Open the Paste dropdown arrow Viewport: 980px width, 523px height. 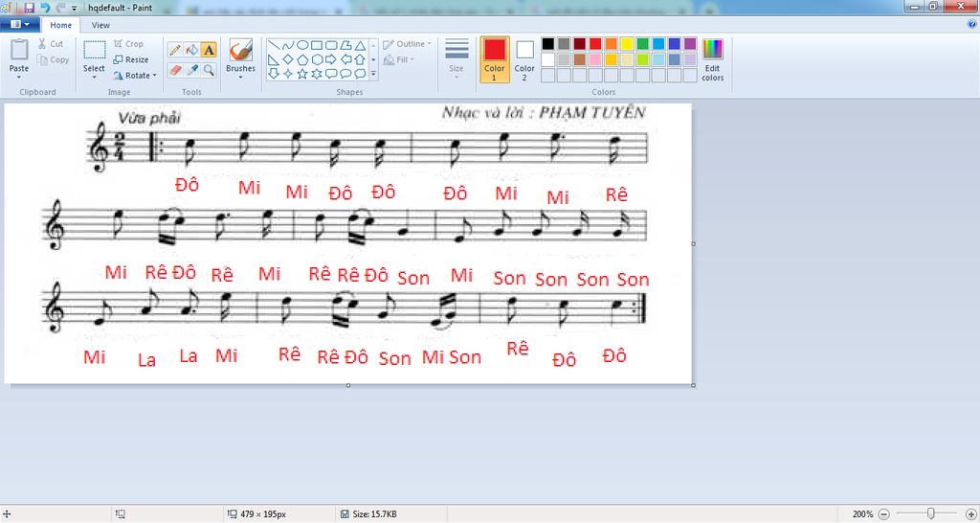(19, 78)
